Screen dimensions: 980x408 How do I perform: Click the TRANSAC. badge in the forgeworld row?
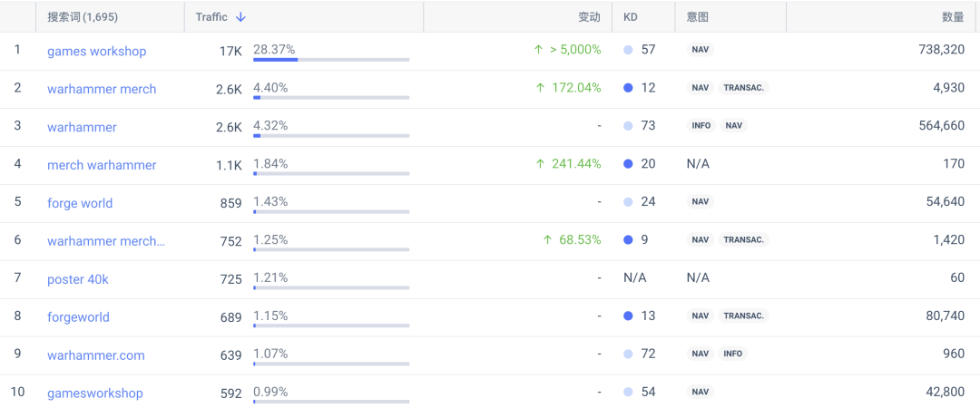coord(744,316)
